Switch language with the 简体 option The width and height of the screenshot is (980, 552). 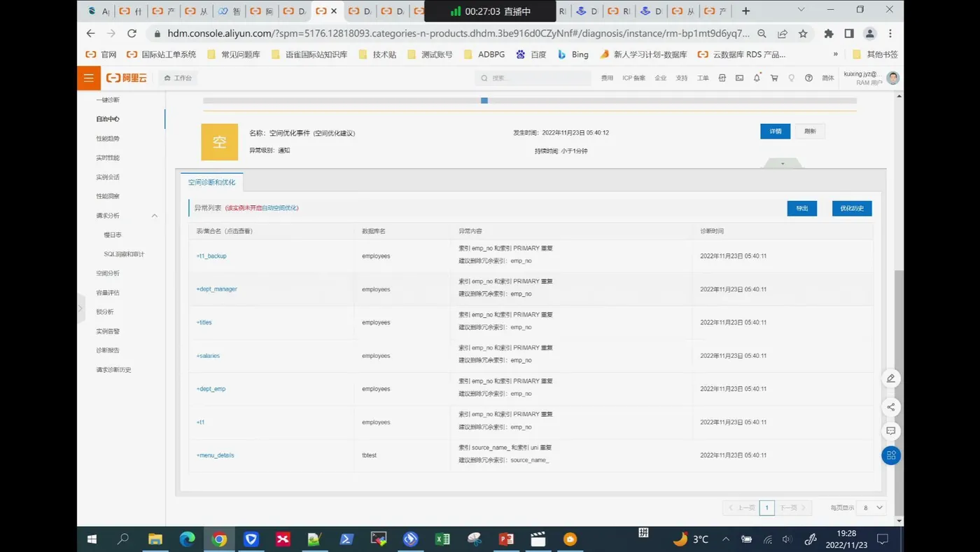[828, 78]
